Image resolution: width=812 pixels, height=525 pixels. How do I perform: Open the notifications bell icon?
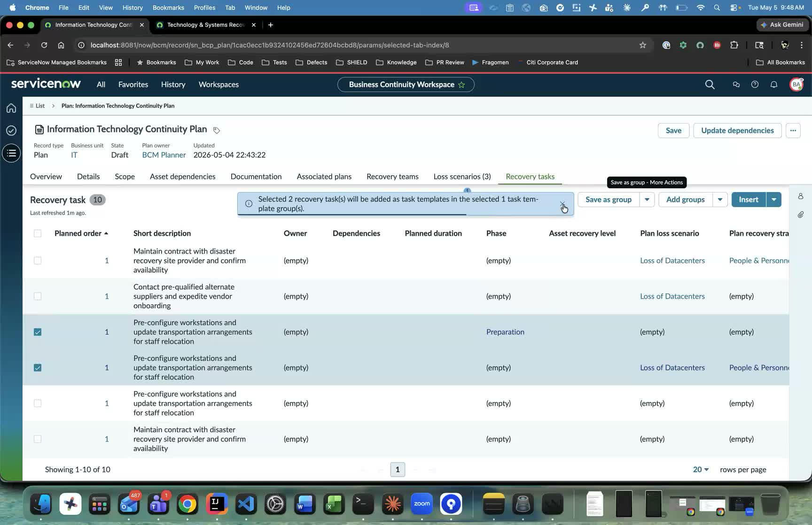point(773,85)
